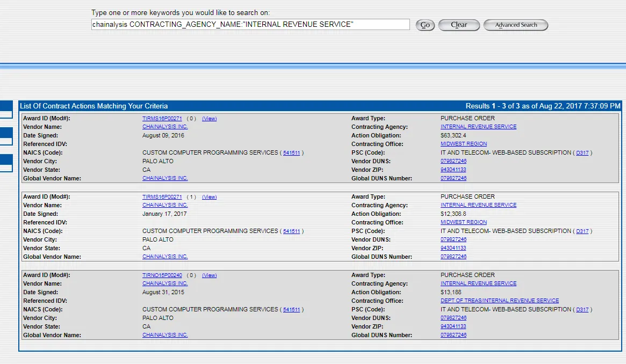Open MIDWEST REGION office in first result
The image size is (626, 364).
[x=464, y=144]
